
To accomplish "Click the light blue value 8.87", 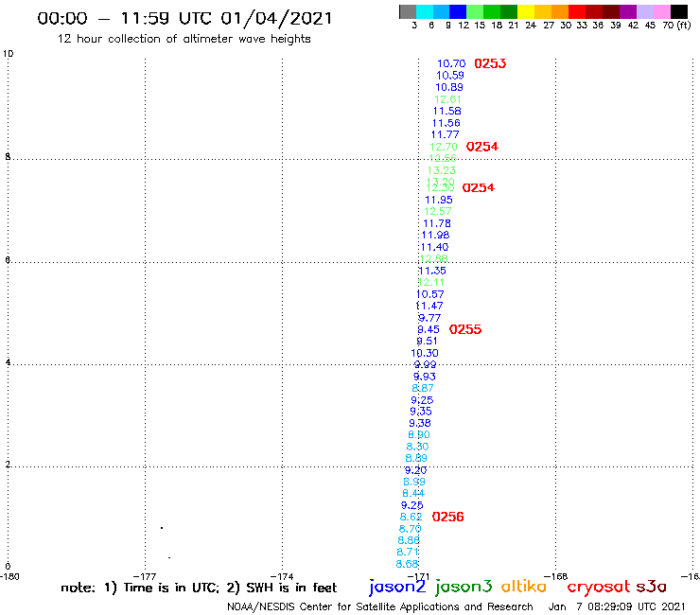I will (x=422, y=388).
